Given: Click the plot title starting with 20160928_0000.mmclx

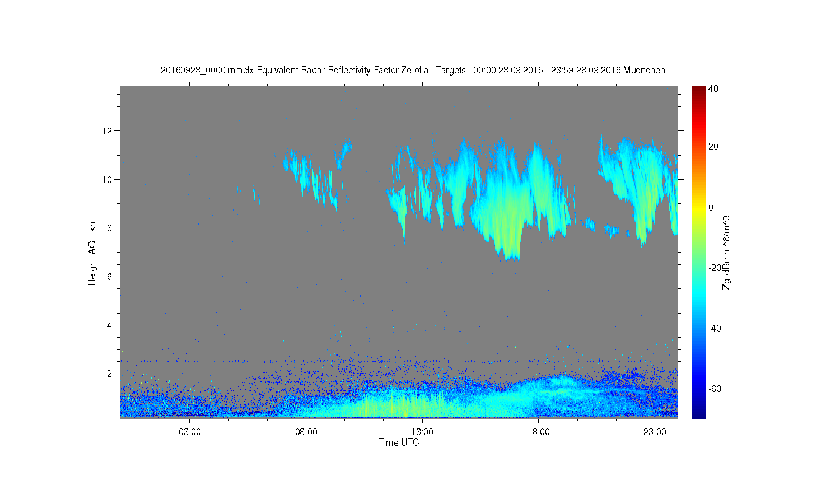Looking at the screenshot, I should tap(413, 70).
